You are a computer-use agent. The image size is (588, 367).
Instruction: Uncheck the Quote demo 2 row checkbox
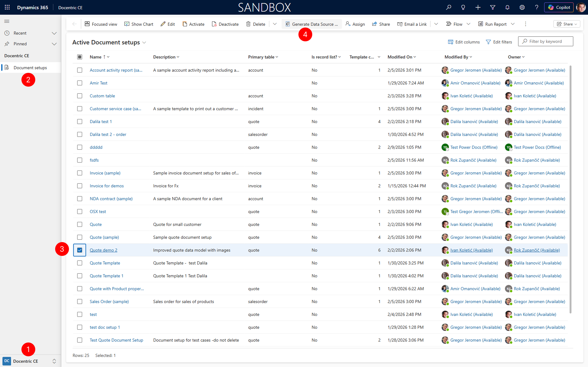point(80,250)
